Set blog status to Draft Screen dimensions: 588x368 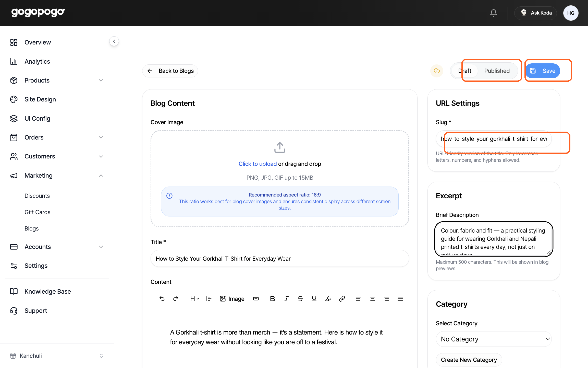465,71
